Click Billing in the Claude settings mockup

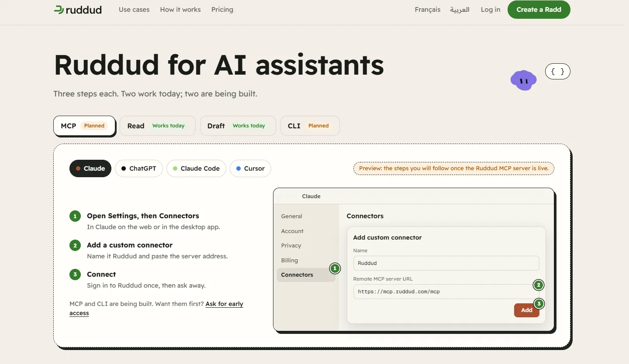coord(290,260)
